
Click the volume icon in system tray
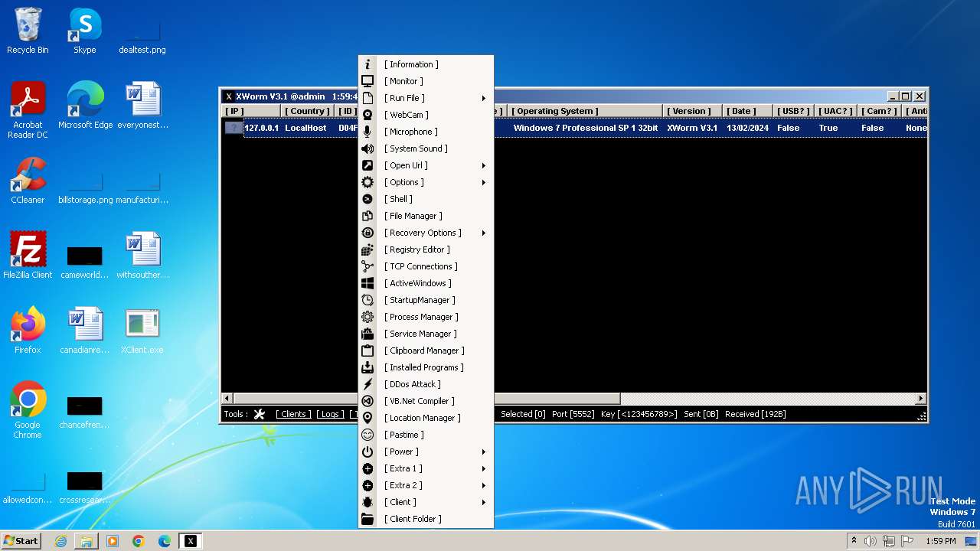click(x=871, y=541)
